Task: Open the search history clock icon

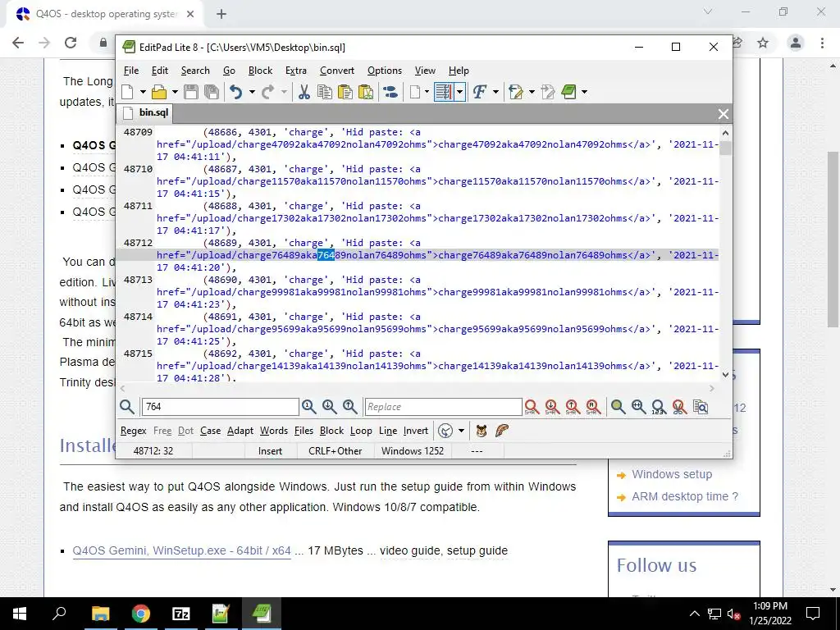Action: point(445,431)
